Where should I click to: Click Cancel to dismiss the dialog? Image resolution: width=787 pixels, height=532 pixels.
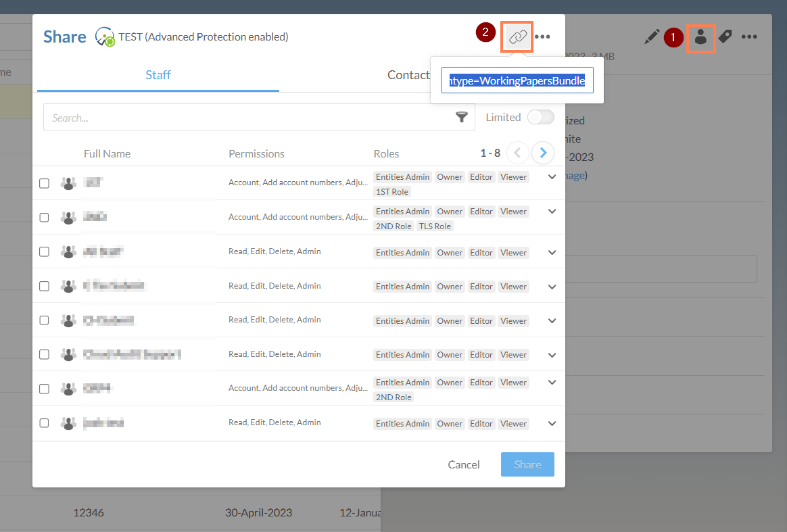463,464
